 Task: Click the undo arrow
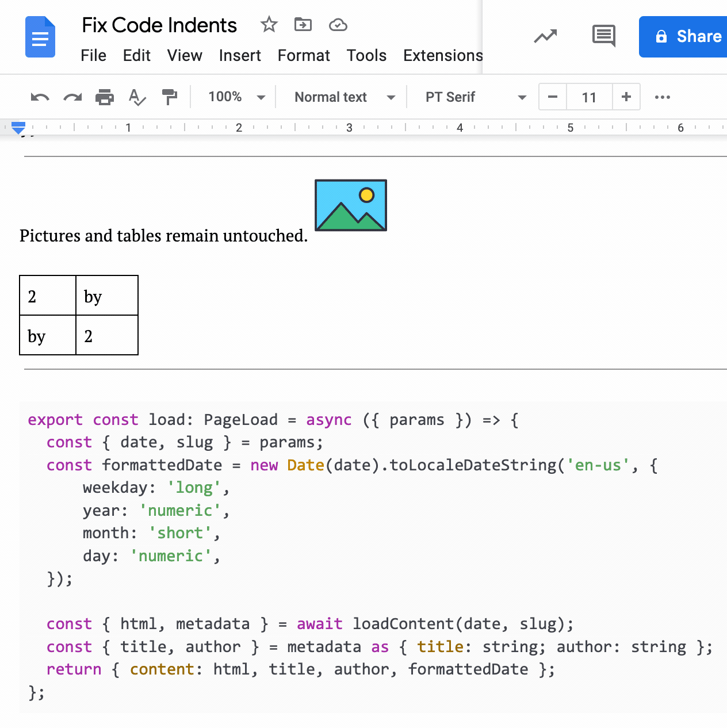[x=40, y=97]
